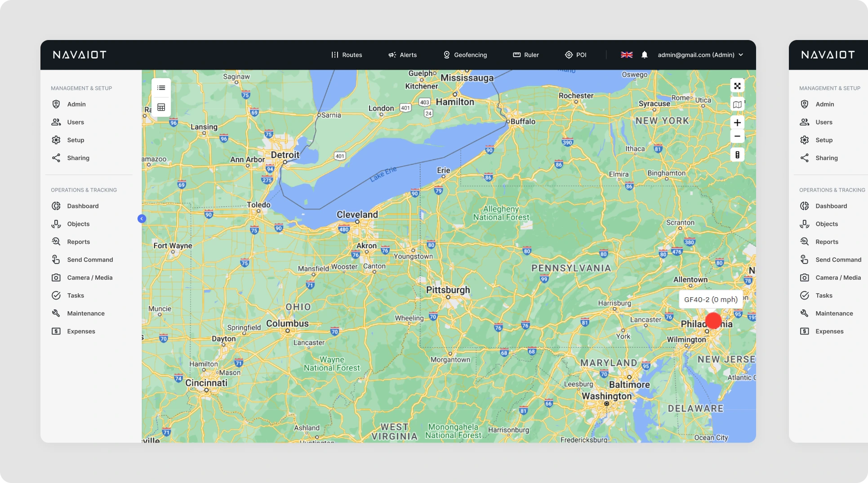This screenshot has width=868, height=483.
Task: Click the Setup gear icon in main window sidebar
Action: pos(56,140)
